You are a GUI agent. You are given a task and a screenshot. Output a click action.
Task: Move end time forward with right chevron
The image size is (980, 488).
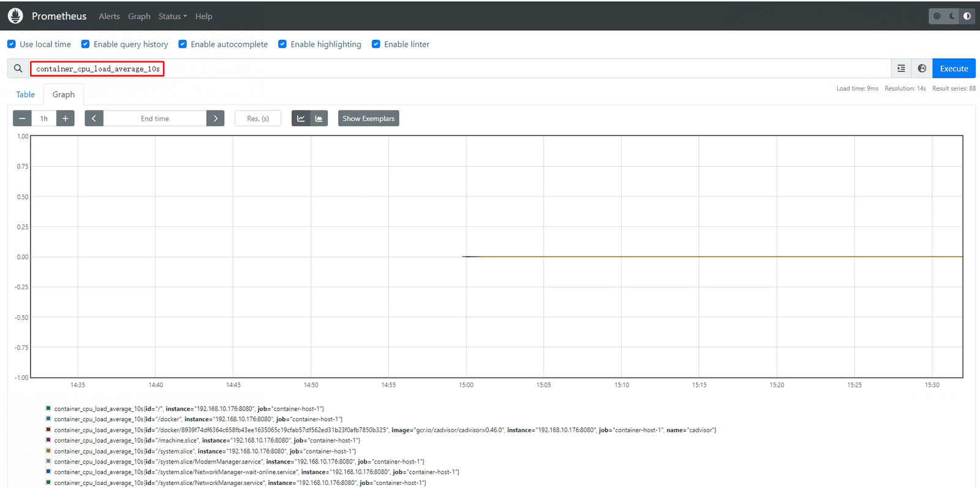coord(216,118)
